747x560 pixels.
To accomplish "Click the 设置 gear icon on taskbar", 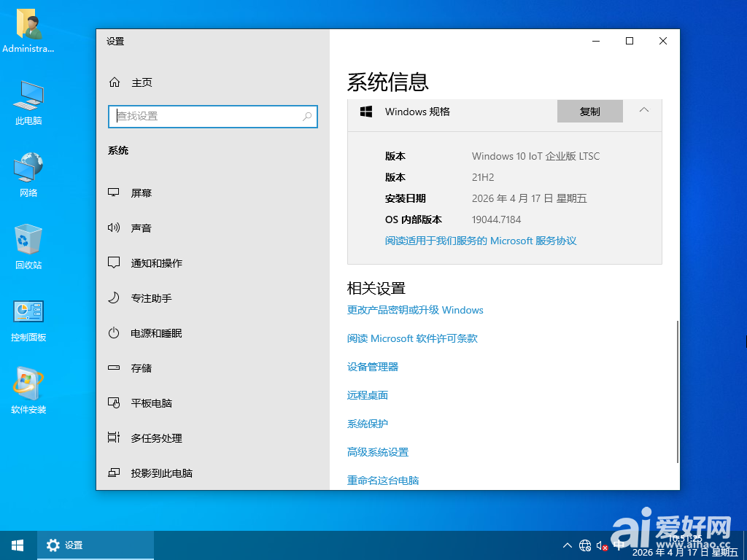I will tap(53, 545).
